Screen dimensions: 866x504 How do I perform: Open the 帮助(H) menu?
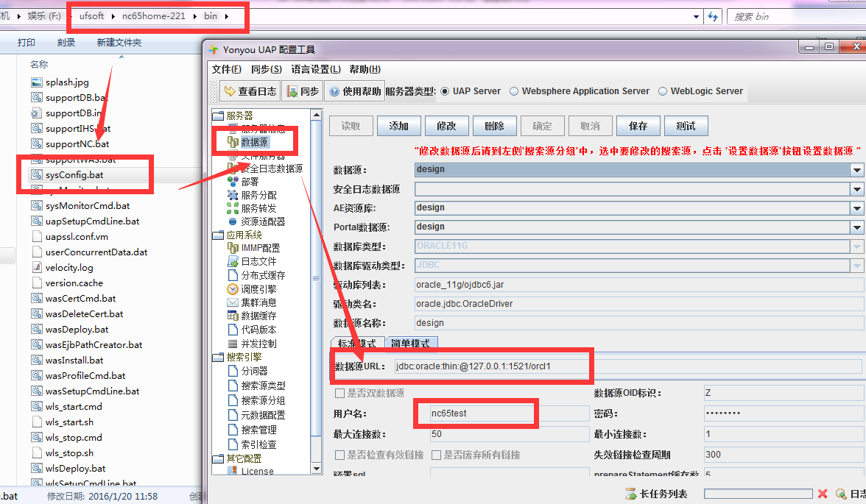(x=365, y=69)
